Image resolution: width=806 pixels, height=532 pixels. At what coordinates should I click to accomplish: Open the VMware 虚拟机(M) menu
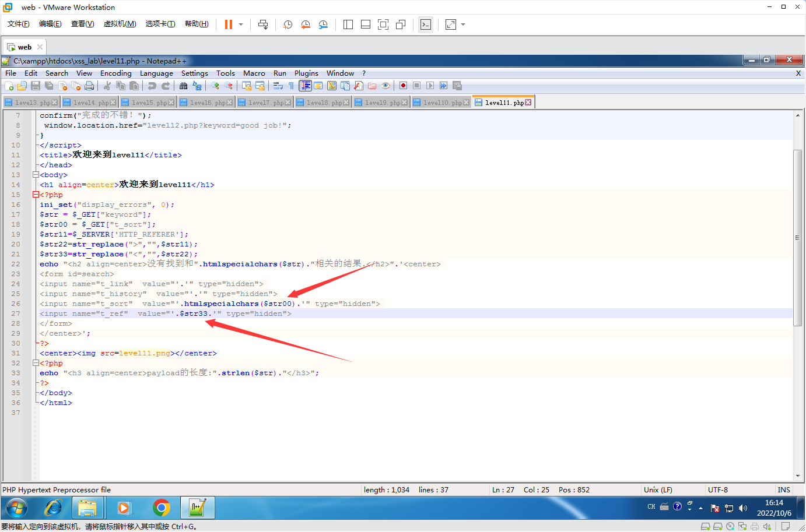120,24
